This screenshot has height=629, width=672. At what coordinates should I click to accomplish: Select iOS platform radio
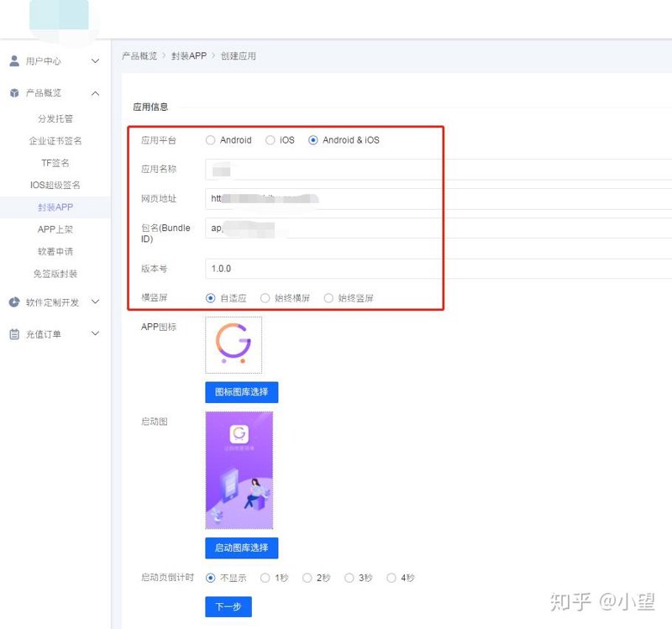tap(270, 140)
